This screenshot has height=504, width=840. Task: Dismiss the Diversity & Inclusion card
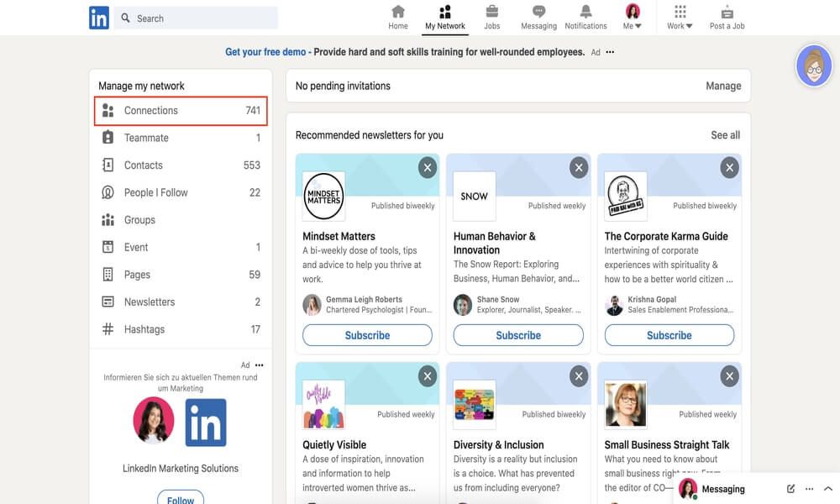tap(579, 376)
